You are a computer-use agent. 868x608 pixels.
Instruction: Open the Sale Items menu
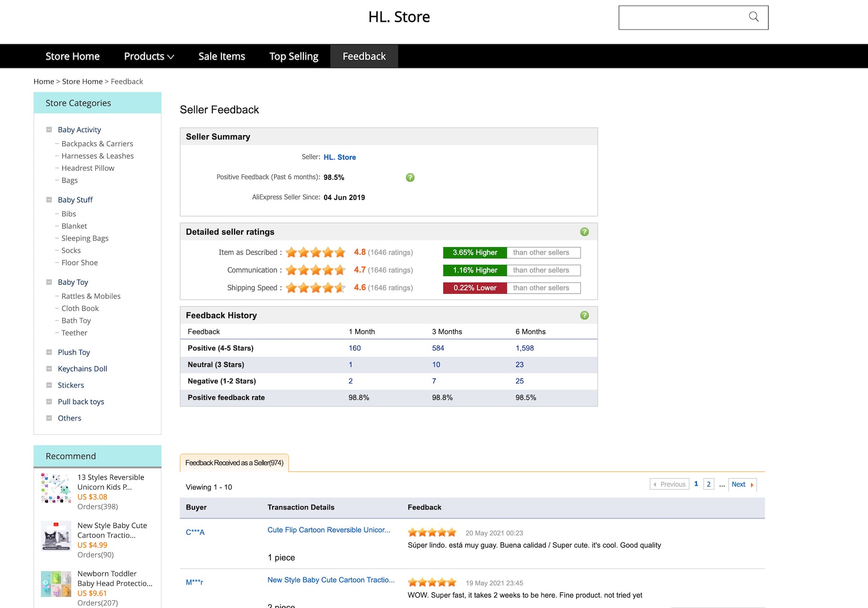(221, 56)
